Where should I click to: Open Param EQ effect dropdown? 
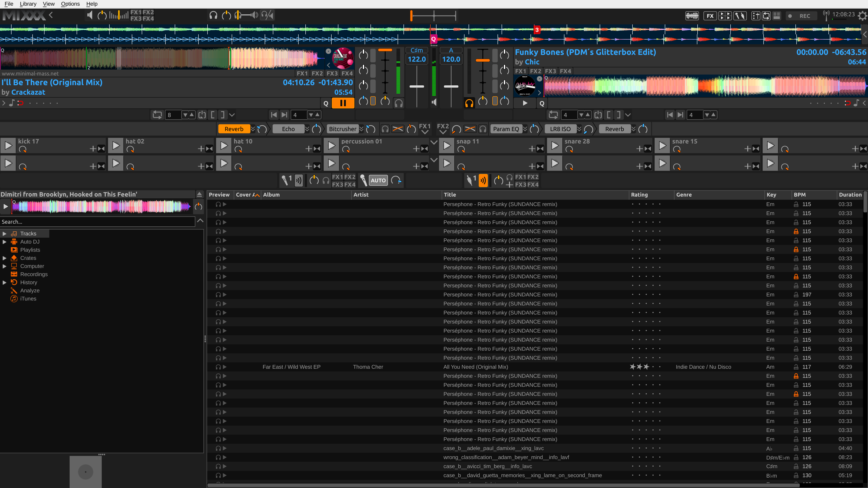tap(525, 129)
